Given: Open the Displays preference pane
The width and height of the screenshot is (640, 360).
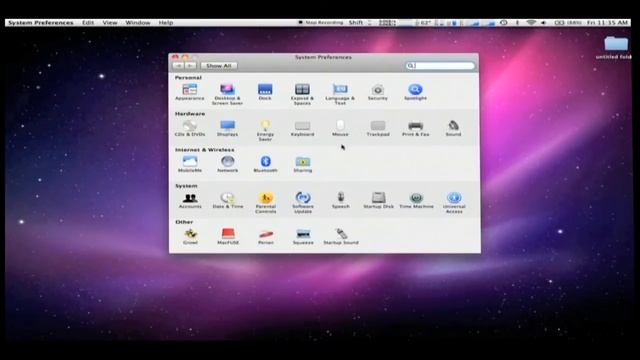Looking at the screenshot, I should coord(227,128).
